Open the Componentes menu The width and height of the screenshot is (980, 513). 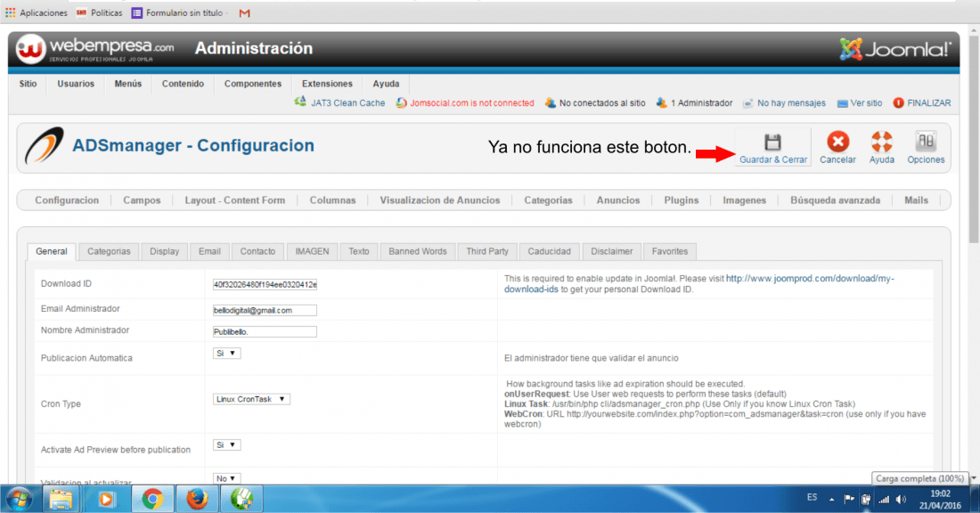point(252,84)
